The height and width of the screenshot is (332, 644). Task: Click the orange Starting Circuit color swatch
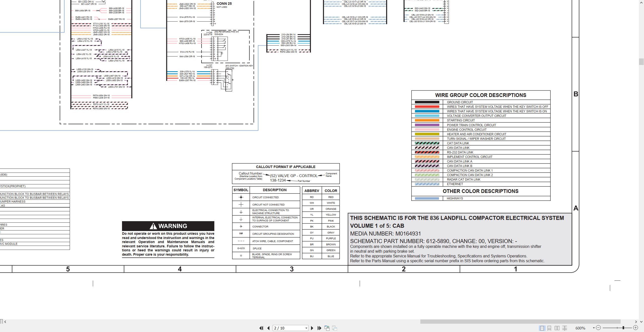(427, 120)
